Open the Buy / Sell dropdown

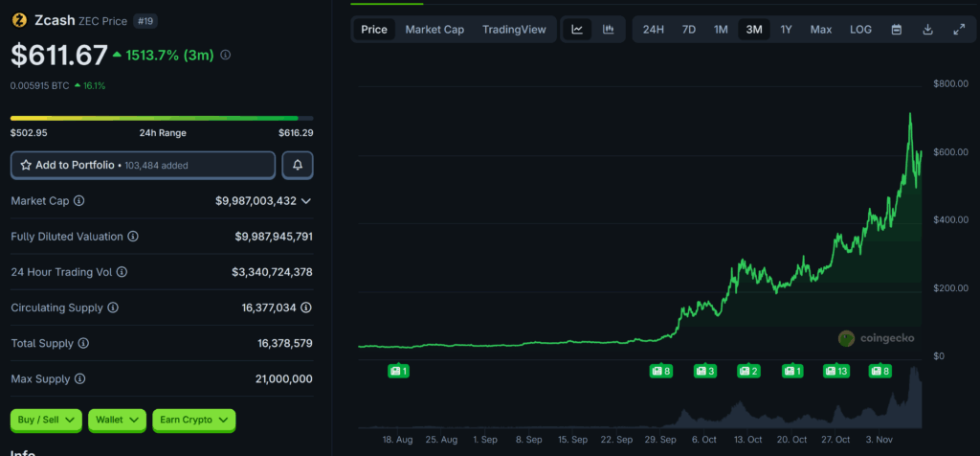pos(46,420)
